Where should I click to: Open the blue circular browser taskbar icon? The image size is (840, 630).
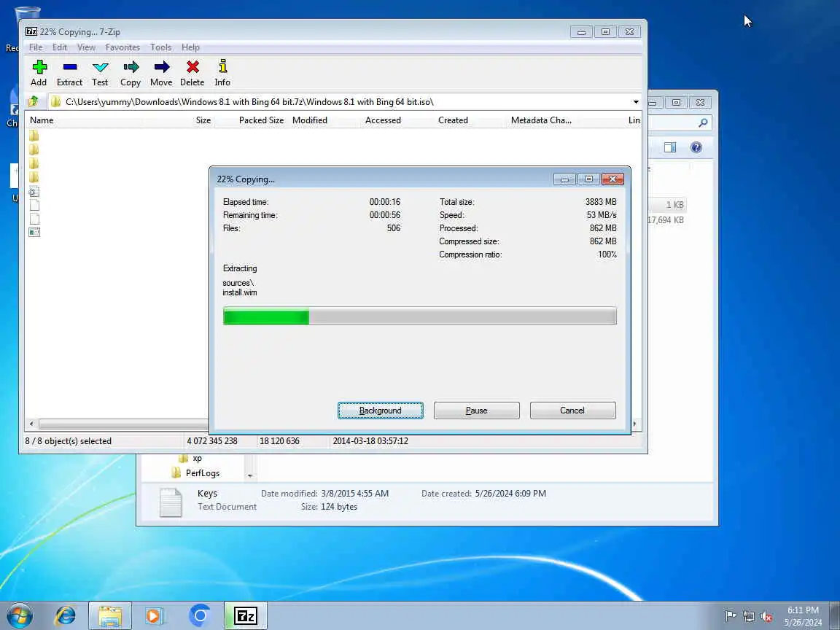(x=200, y=615)
